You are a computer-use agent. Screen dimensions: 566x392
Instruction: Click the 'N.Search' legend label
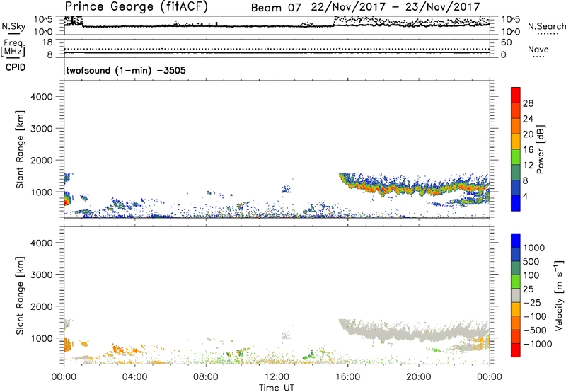(547, 26)
